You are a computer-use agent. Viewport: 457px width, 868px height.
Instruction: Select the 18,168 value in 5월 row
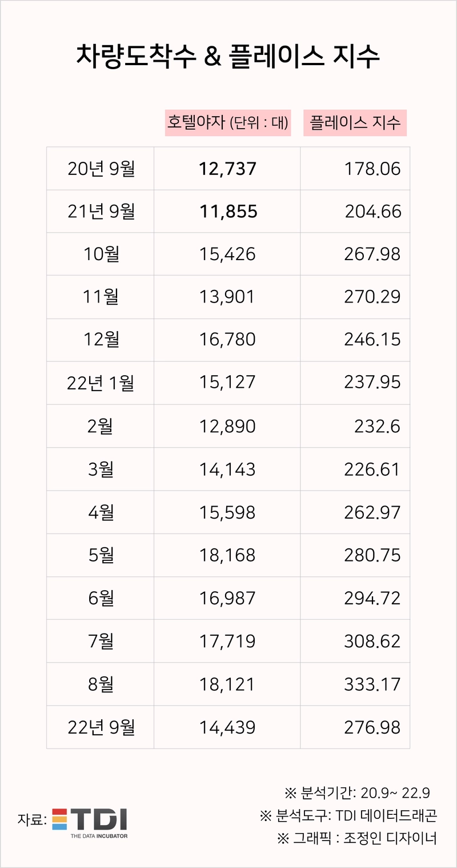point(227,555)
